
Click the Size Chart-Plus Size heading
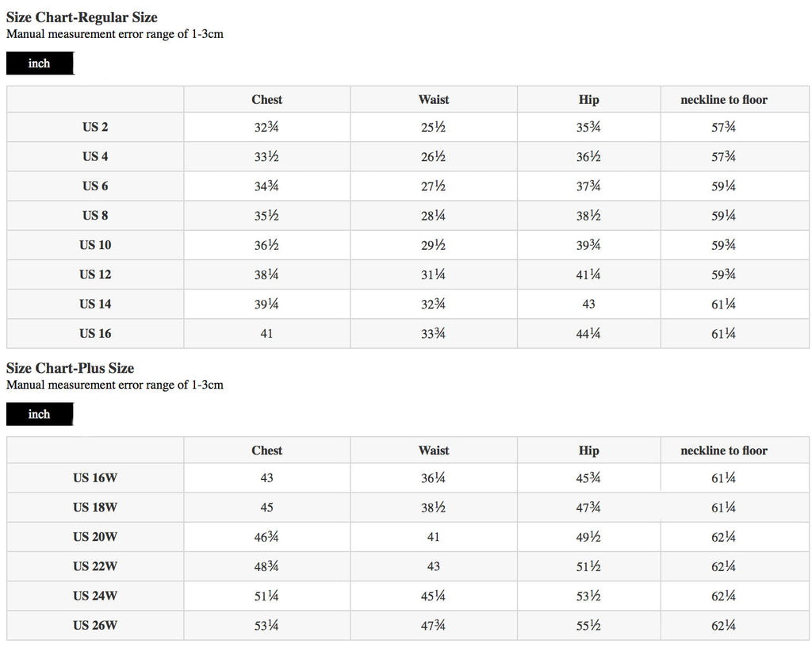tap(70, 368)
